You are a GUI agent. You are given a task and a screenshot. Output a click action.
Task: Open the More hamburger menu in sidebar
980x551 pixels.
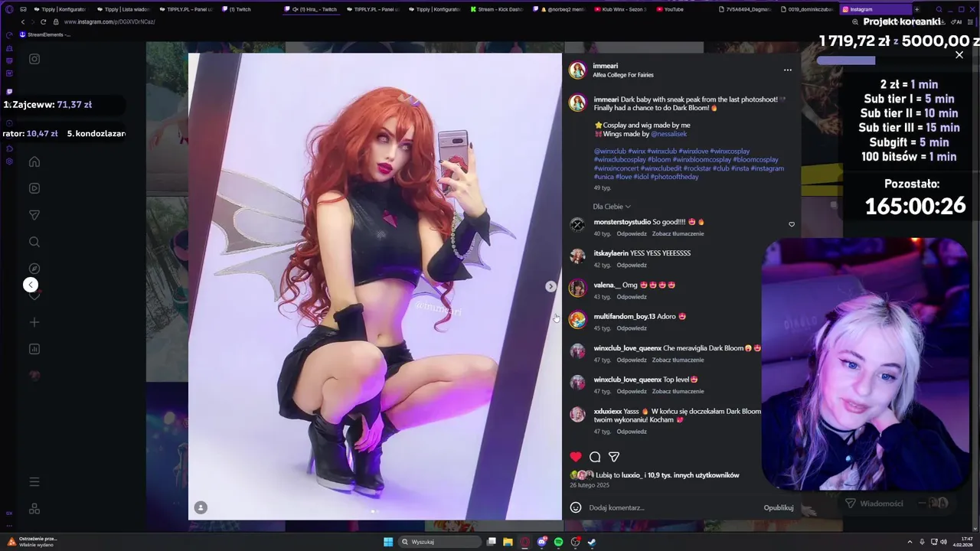(x=34, y=481)
